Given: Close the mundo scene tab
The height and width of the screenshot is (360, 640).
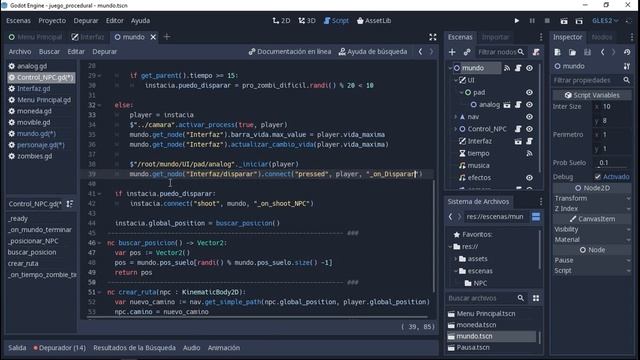Looking at the screenshot, I should (153, 37).
